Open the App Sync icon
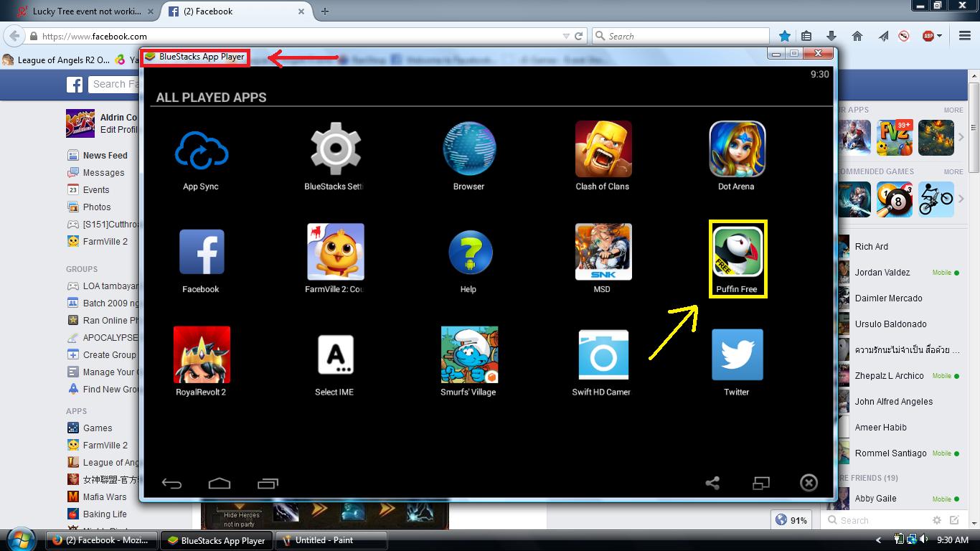Image resolution: width=980 pixels, height=551 pixels. coord(201,151)
